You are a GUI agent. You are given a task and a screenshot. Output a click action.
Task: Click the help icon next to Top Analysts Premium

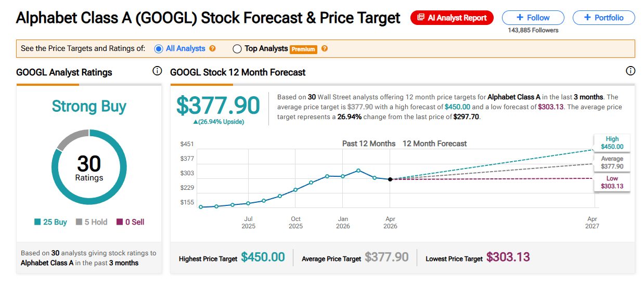[x=325, y=48]
